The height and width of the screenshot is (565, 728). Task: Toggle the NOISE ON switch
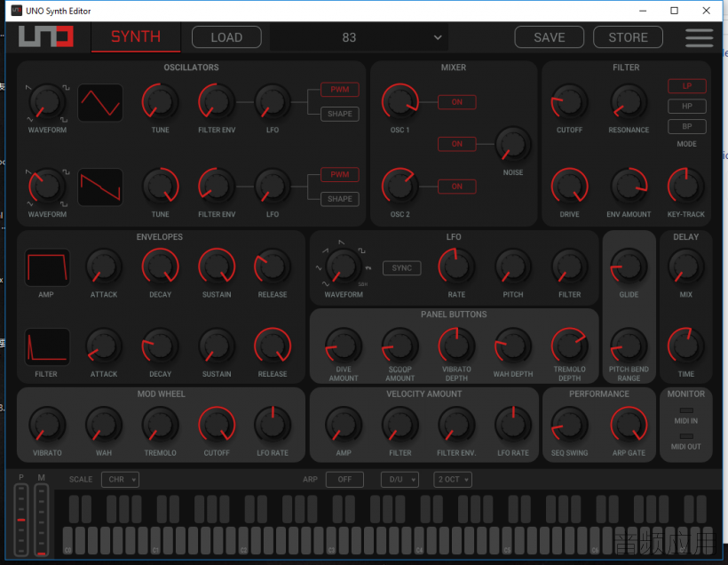(457, 144)
